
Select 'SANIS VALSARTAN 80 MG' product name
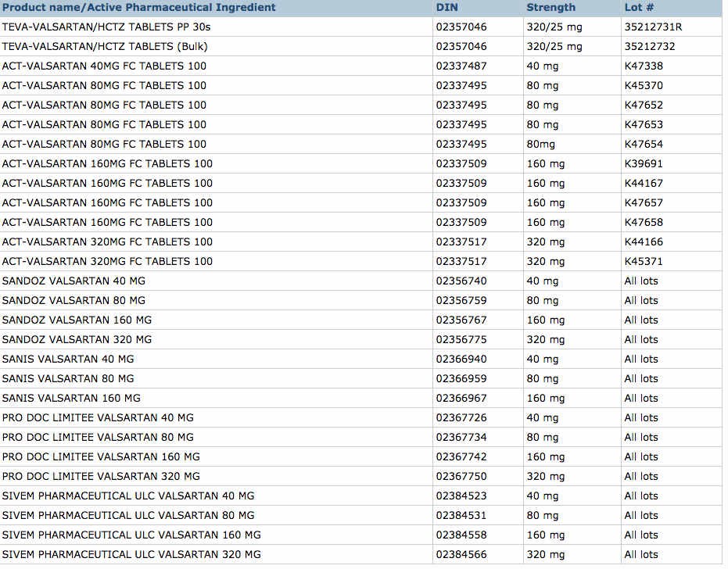pyautogui.click(x=68, y=378)
